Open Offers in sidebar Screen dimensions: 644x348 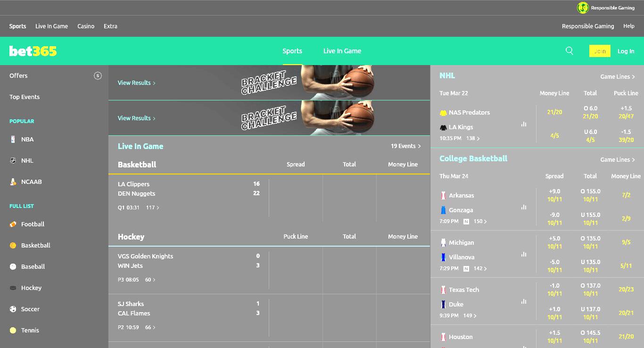[18, 75]
